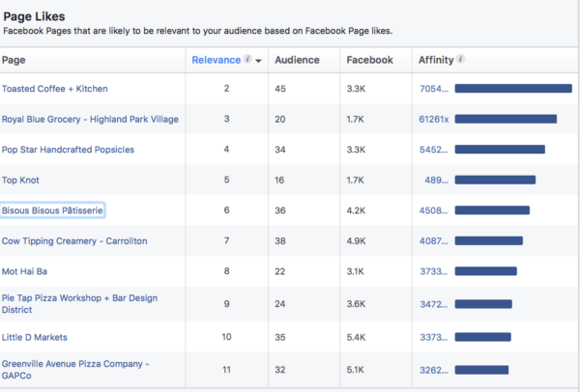This screenshot has height=392, width=580.
Task: Open the Mot Hai Ba link
Action: [x=24, y=271]
